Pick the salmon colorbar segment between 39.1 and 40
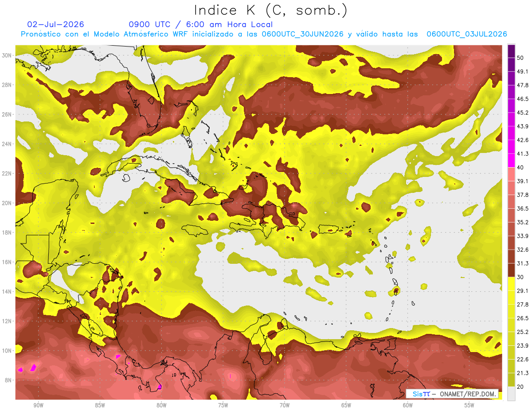532x411 pixels. (x=511, y=174)
